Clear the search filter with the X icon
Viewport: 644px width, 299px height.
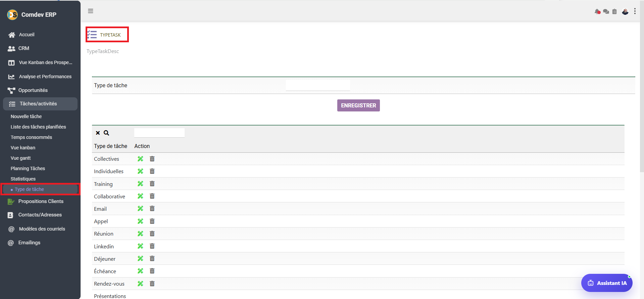[98, 133]
